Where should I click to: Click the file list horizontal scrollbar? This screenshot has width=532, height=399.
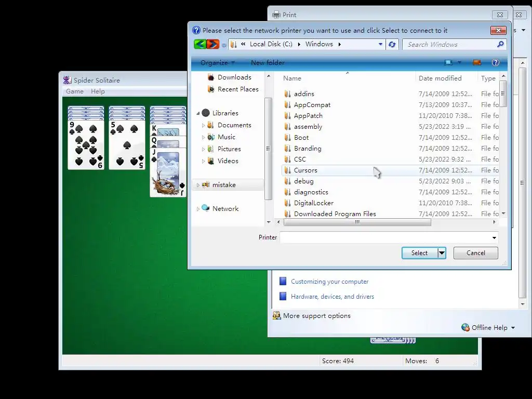point(357,222)
